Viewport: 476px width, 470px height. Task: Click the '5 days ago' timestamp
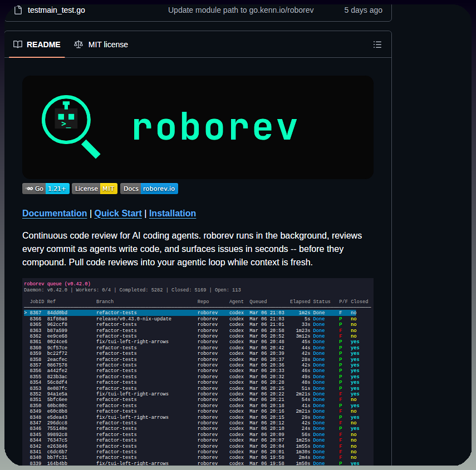tap(363, 10)
